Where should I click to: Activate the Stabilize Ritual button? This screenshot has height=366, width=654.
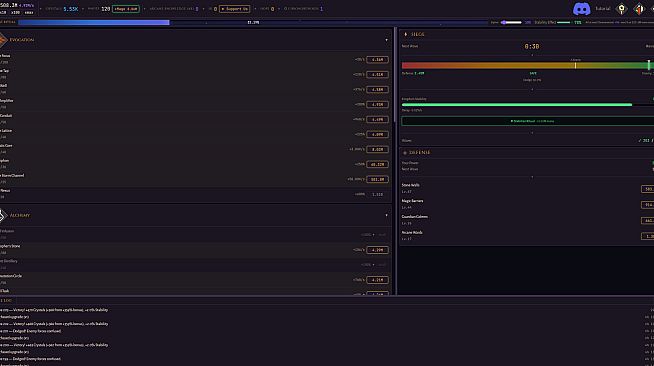[x=528, y=121]
